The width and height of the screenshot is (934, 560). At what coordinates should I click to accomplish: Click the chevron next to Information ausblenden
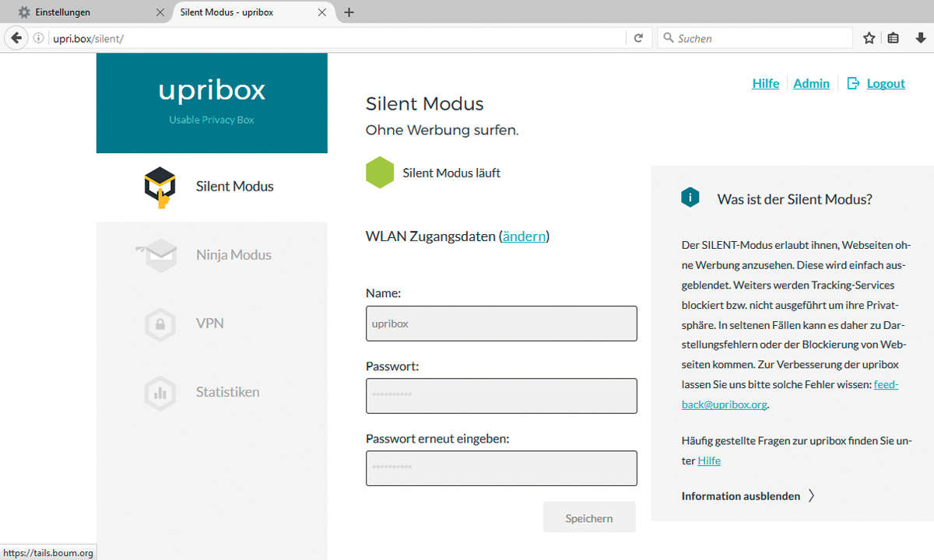click(x=811, y=495)
